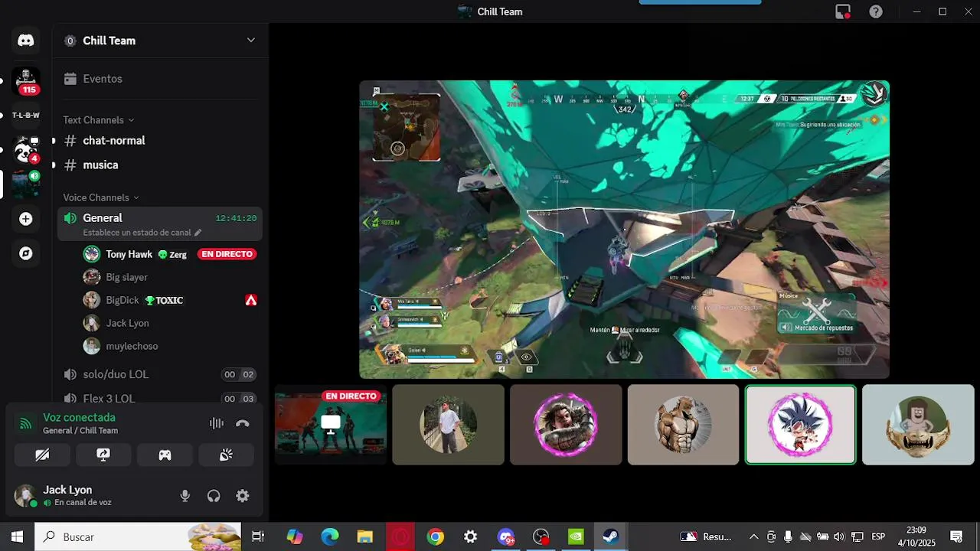The width and height of the screenshot is (980, 551).
Task: Open Discord direct messages home icon
Action: pyautogui.click(x=26, y=41)
